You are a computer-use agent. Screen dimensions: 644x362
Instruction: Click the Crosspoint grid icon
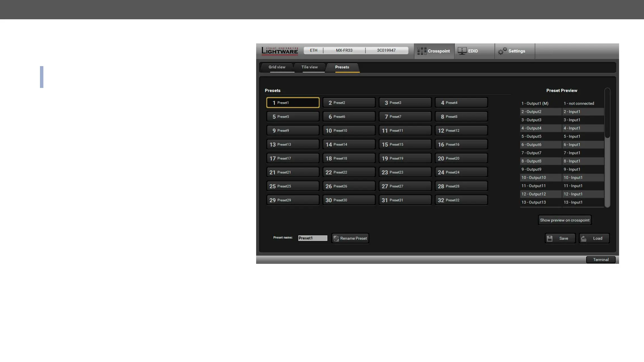tap(422, 51)
